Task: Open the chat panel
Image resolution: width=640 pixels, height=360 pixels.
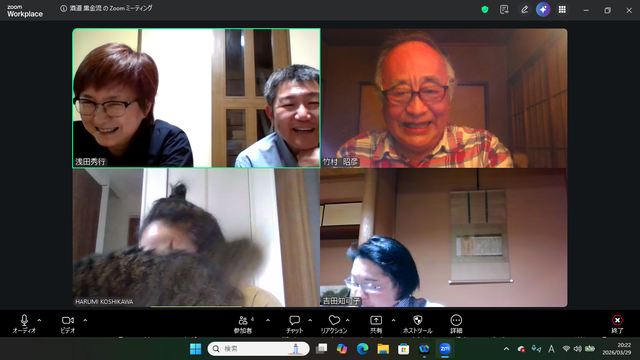Action: coord(294,324)
